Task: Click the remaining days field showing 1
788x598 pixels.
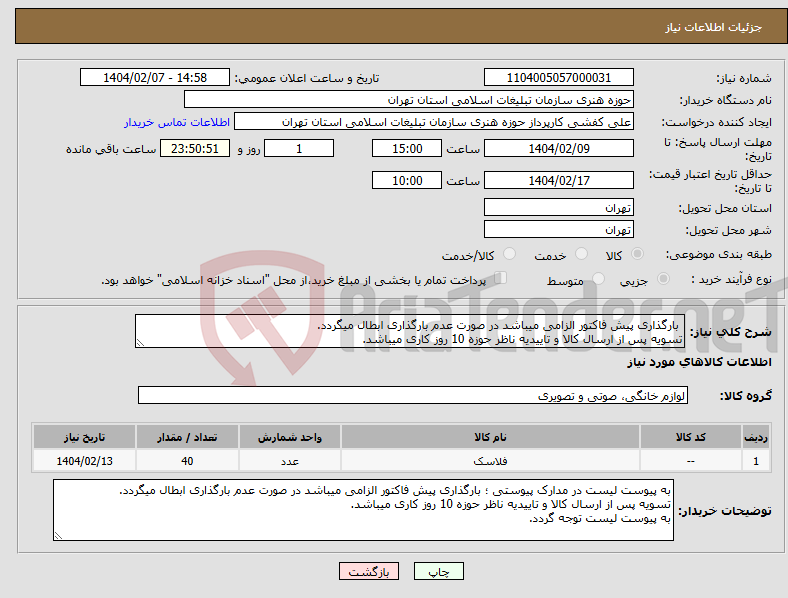Action: 299,149
